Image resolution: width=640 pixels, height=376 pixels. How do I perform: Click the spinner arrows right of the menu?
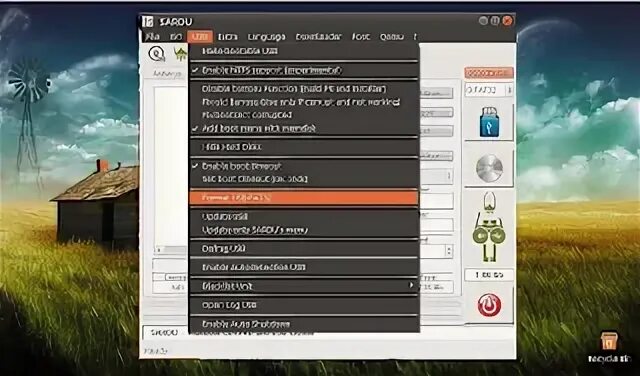tap(449, 250)
